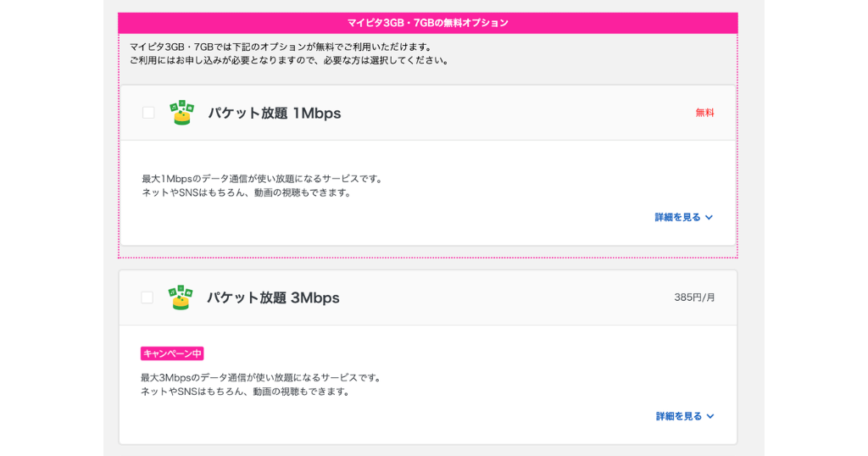This screenshot has height=456, width=868.
Task: Click the 385円/月 price label
Action: 694,298
